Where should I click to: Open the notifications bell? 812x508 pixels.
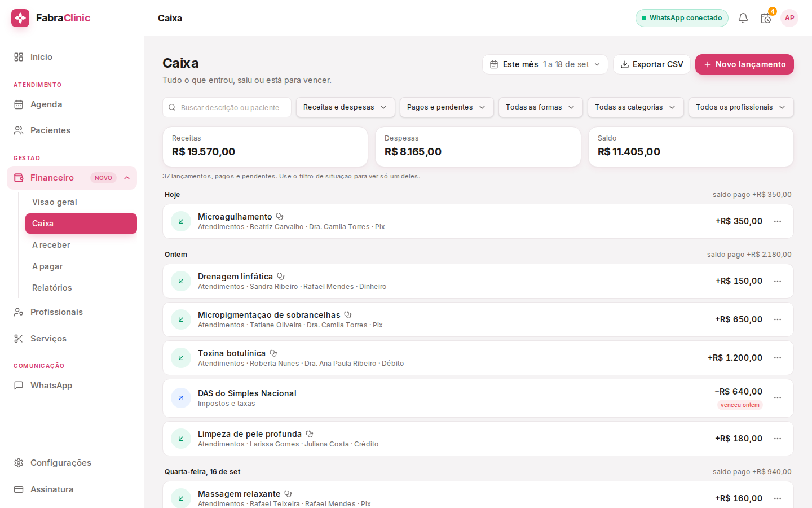point(743,18)
